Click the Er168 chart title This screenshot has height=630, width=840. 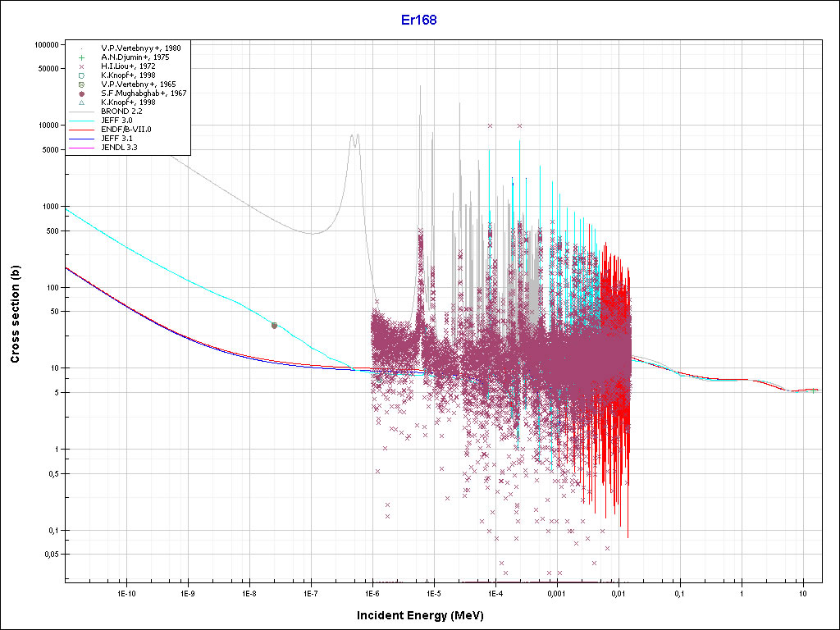[420, 20]
